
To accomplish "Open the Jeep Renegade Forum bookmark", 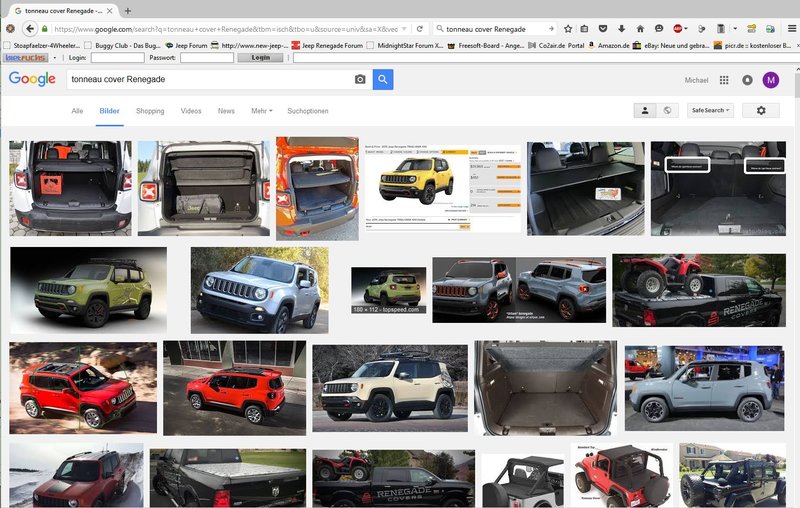I will point(332,45).
